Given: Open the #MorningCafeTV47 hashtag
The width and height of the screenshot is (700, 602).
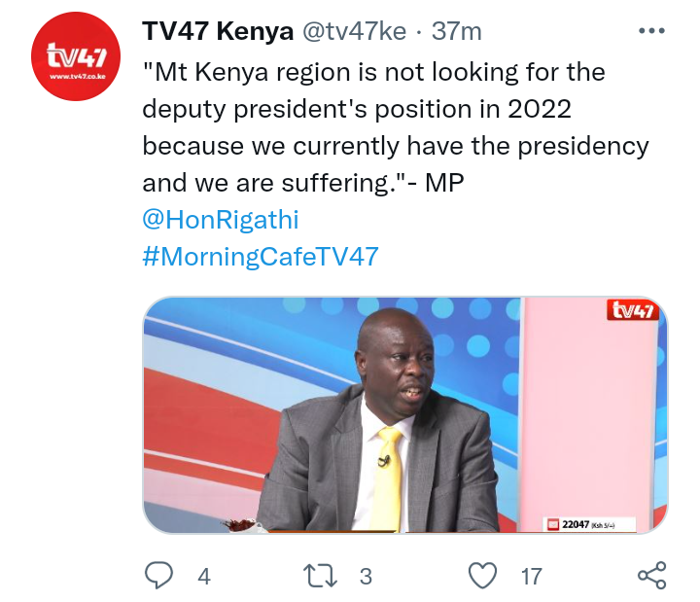Looking at the screenshot, I should point(261,257).
